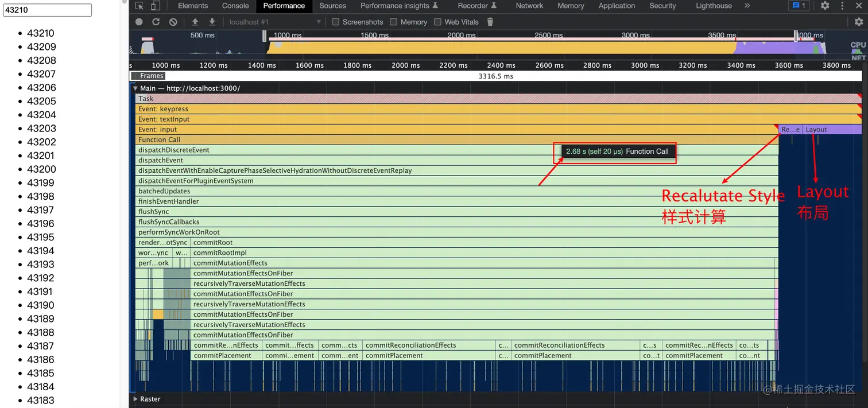868x408 pixels.
Task: Select the Event: input entry
Action: (457, 130)
